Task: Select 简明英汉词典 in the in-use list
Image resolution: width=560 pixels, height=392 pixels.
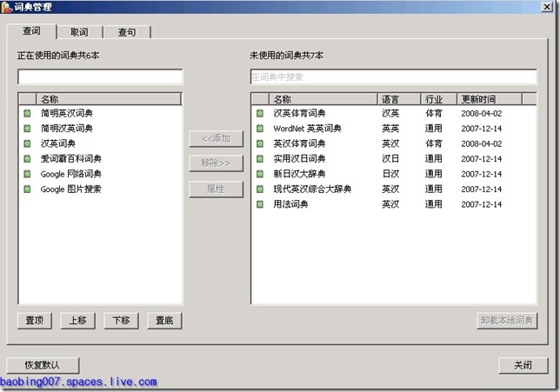Action: point(100,114)
